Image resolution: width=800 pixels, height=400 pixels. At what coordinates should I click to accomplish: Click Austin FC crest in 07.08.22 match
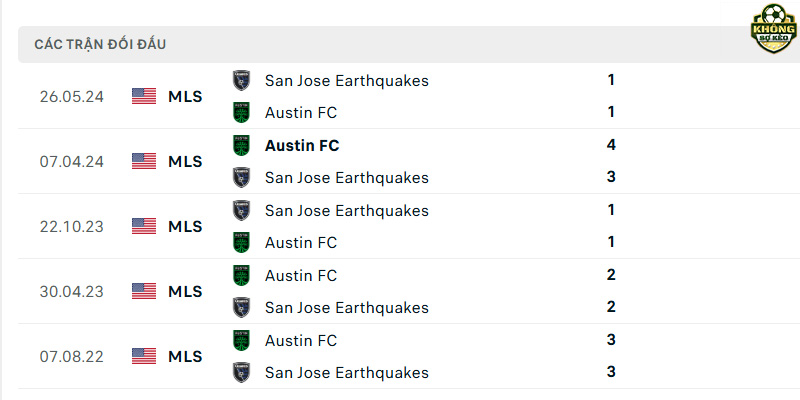[241, 340]
